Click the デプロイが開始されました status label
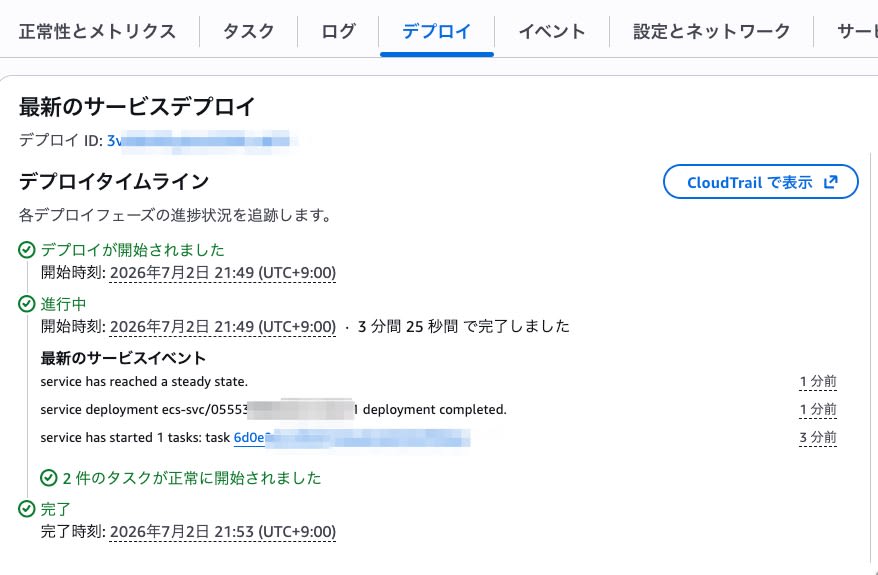878x575 pixels. tap(133, 250)
